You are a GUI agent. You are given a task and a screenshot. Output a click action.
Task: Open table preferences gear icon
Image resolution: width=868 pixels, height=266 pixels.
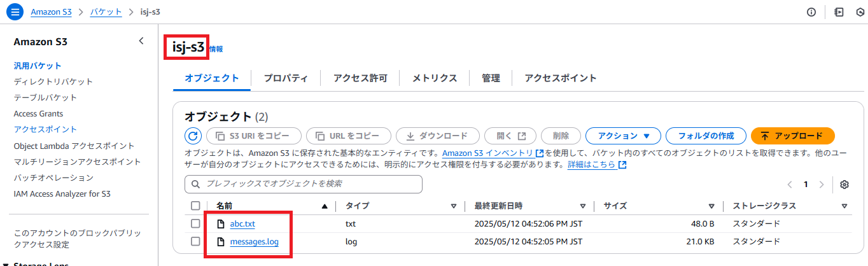[x=844, y=185]
